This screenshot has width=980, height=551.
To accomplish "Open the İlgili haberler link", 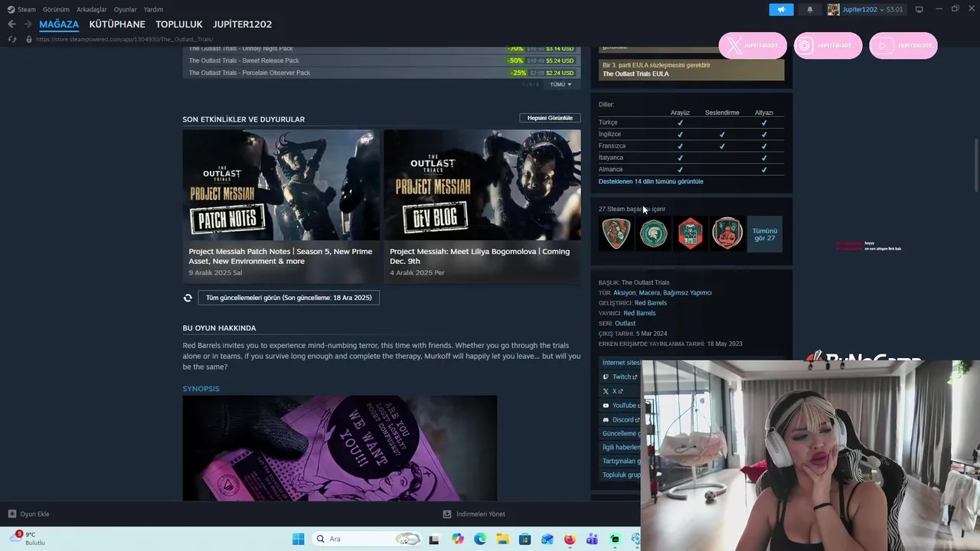I will pyautogui.click(x=621, y=447).
